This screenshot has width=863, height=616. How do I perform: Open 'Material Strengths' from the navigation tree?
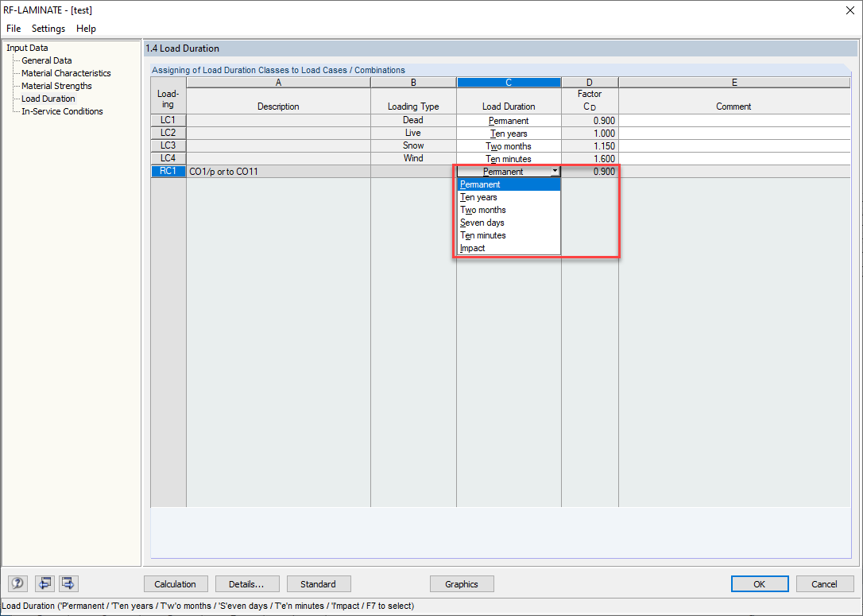click(54, 85)
